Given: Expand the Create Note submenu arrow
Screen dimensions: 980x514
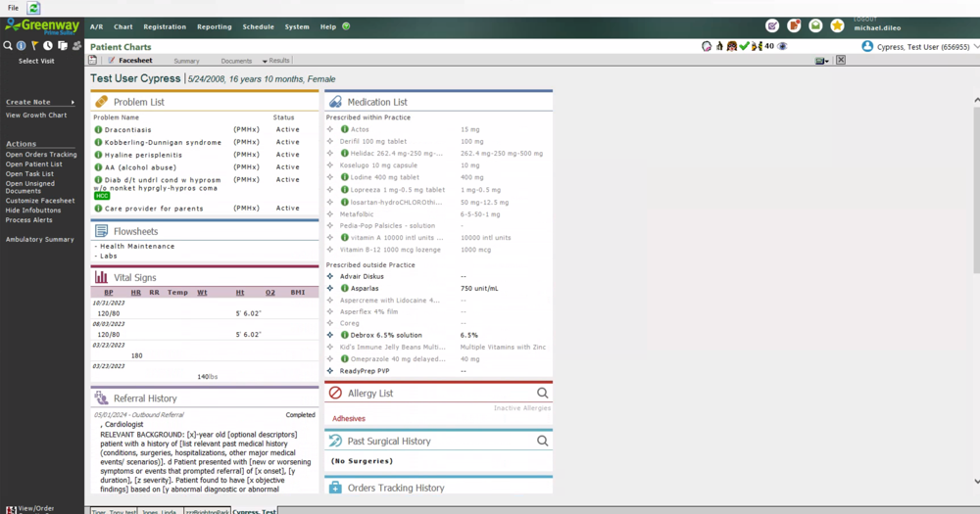Looking at the screenshot, I should click(x=73, y=102).
